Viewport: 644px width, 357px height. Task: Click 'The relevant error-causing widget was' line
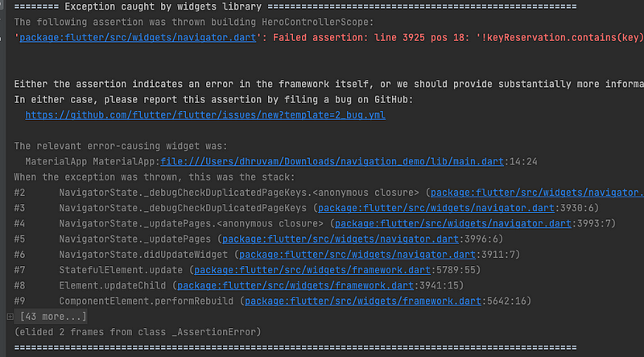click(121, 146)
